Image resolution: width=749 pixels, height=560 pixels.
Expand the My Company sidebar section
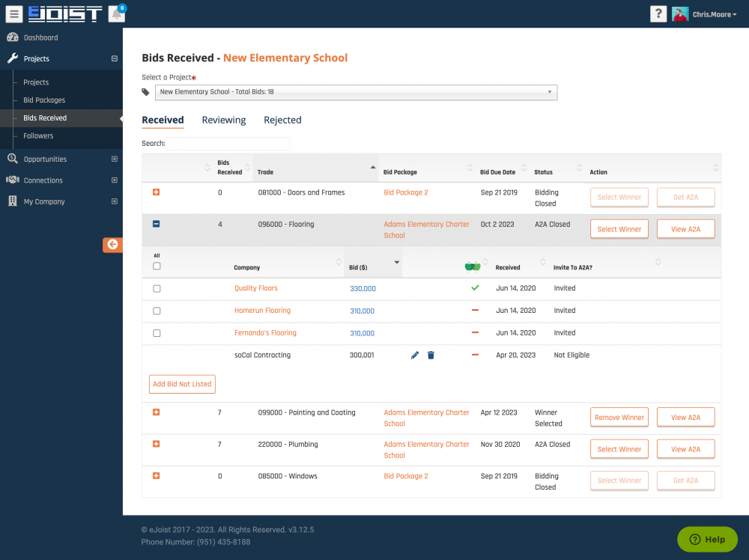point(114,201)
